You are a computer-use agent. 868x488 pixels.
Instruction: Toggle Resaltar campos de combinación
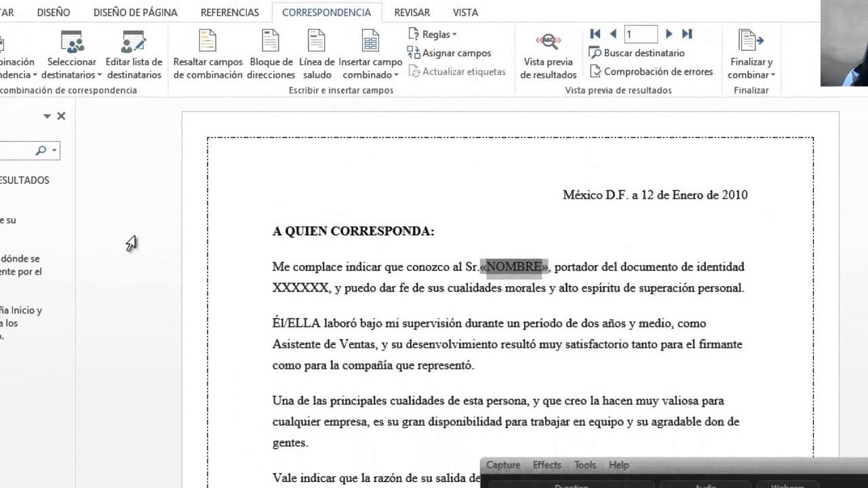click(208, 56)
